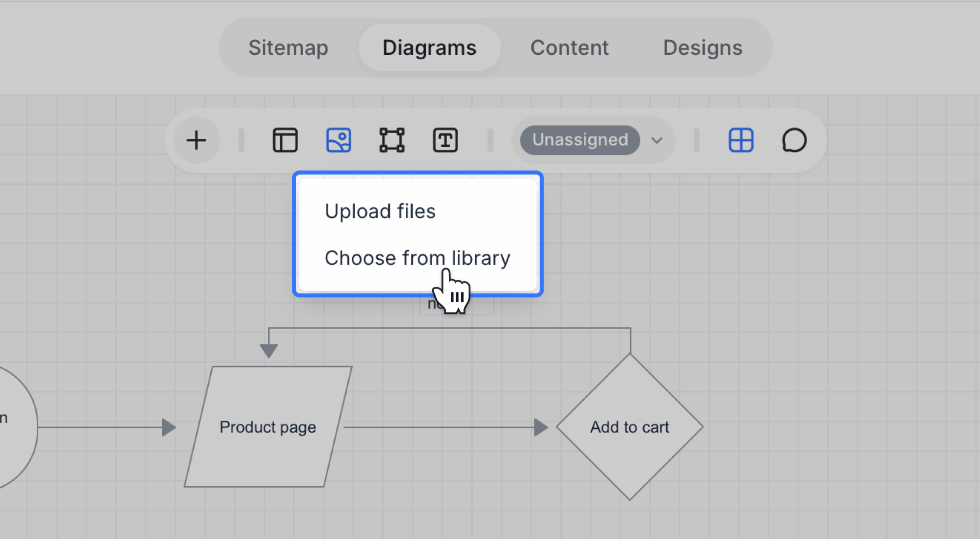Toggle the grid view icon
The width and height of the screenshot is (980, 539).
(x=741, y=140)
